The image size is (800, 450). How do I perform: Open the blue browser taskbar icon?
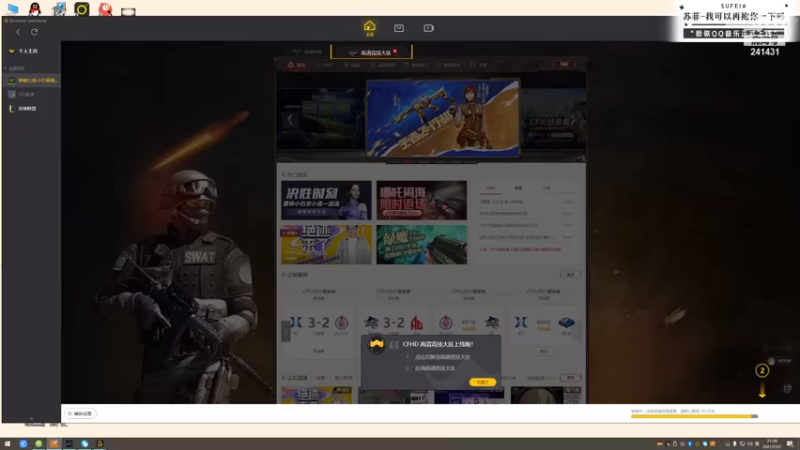point(23,444)
